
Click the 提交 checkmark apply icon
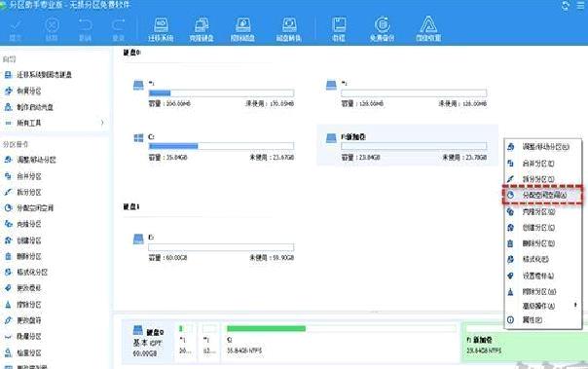[x=16, y=29]
